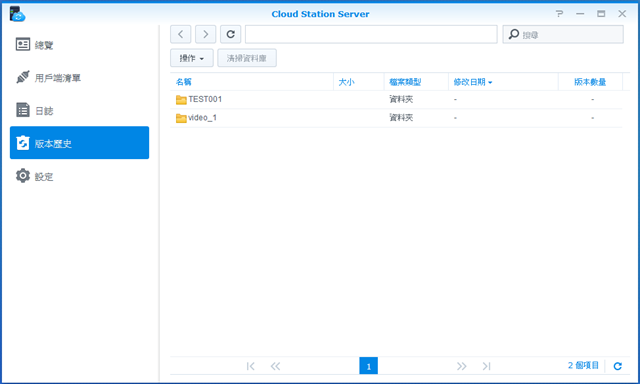Viewport: 640px width, 384px height.
Task: Go to previous page with double-left arrows
Action: 276,366
